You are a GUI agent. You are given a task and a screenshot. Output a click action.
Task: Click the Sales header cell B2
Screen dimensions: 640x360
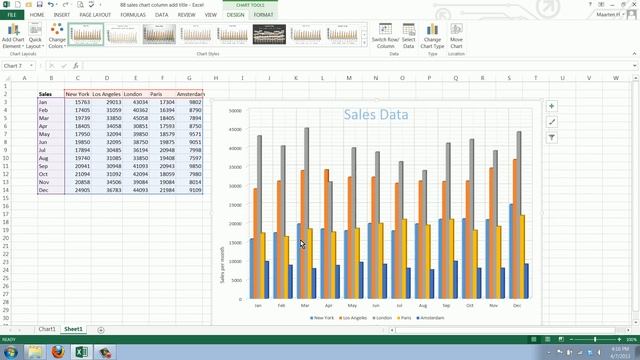(51, 94)
